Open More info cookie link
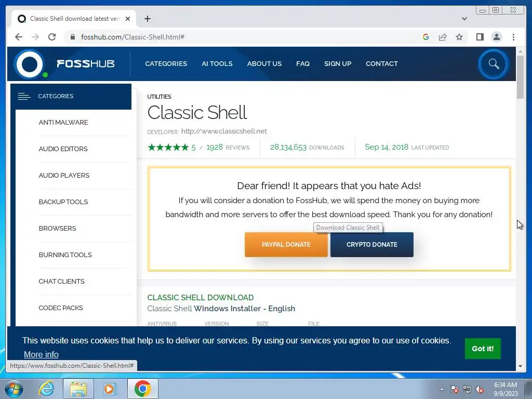 (41, 354)
